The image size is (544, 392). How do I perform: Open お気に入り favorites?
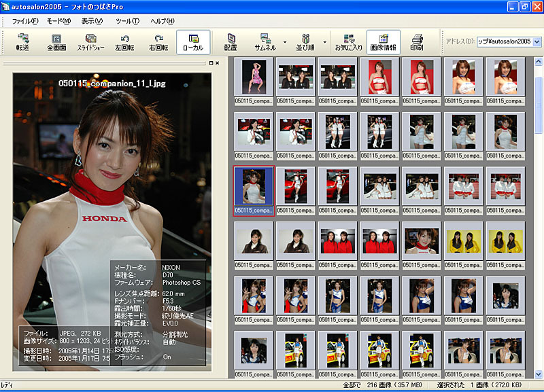349,42
